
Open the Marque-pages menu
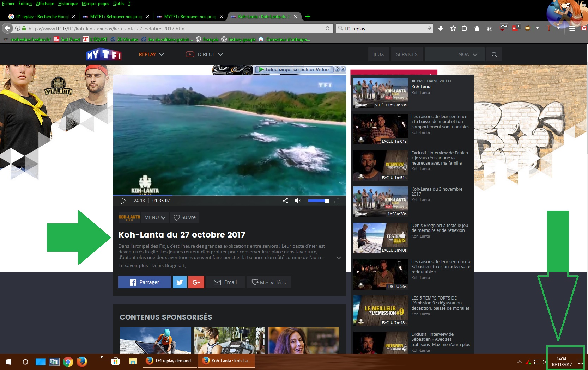pyautogui.click(x=95, y=4)
